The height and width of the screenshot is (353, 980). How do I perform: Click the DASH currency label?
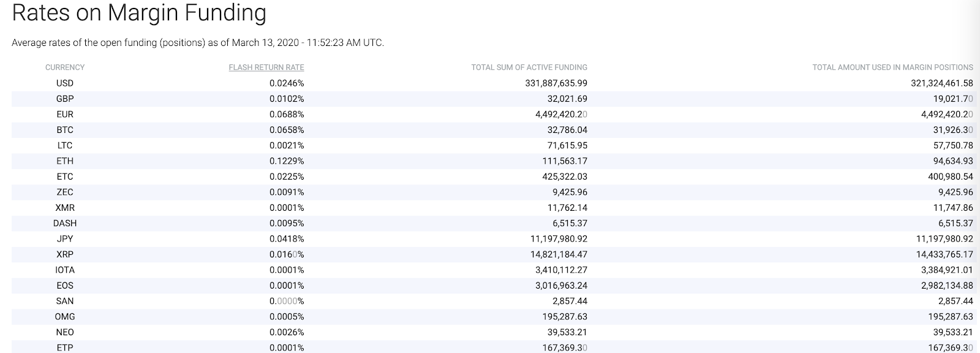65,224
